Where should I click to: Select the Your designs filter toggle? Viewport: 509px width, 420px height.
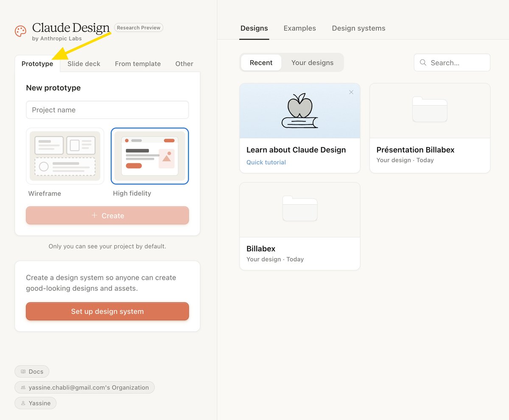[x=312, y=63]
